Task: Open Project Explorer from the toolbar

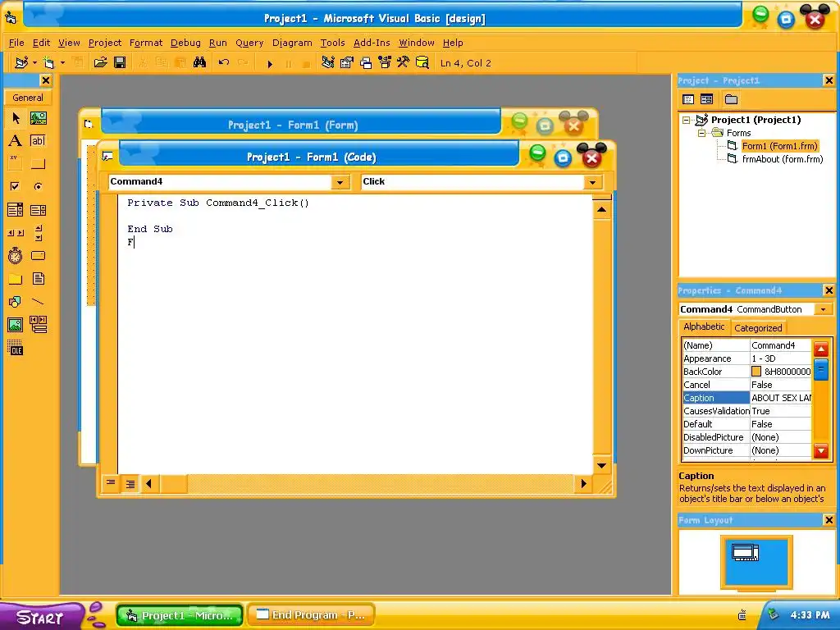Action: tap(328, 62)
